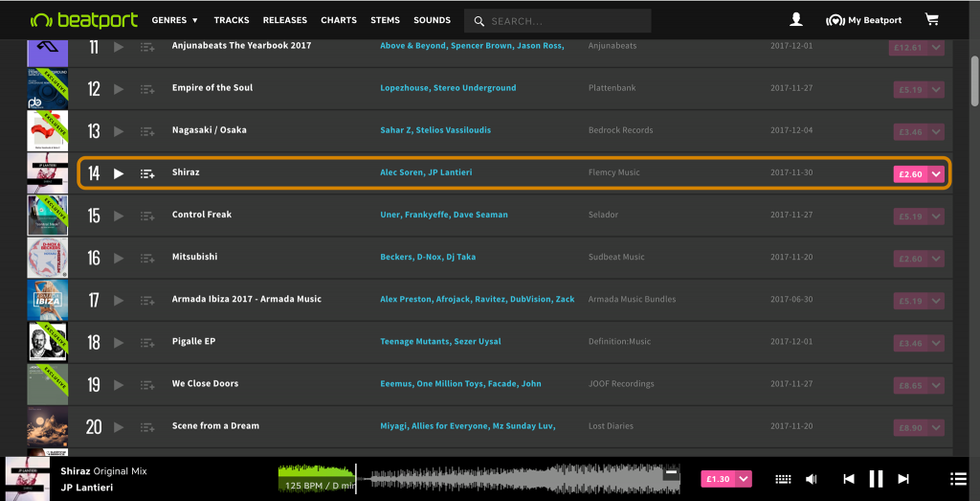The image size is (980, 501).
Task: Expand price options for Shiraz £2.60
Action: [x=936, y=174]
